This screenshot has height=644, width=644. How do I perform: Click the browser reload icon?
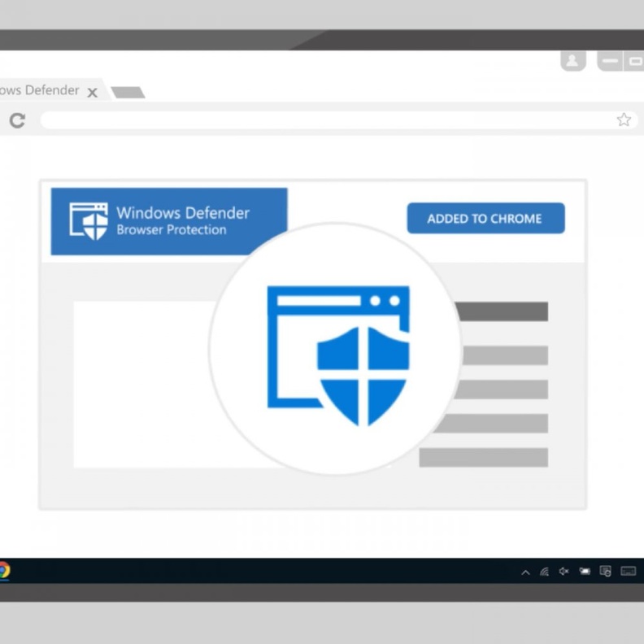17,120
